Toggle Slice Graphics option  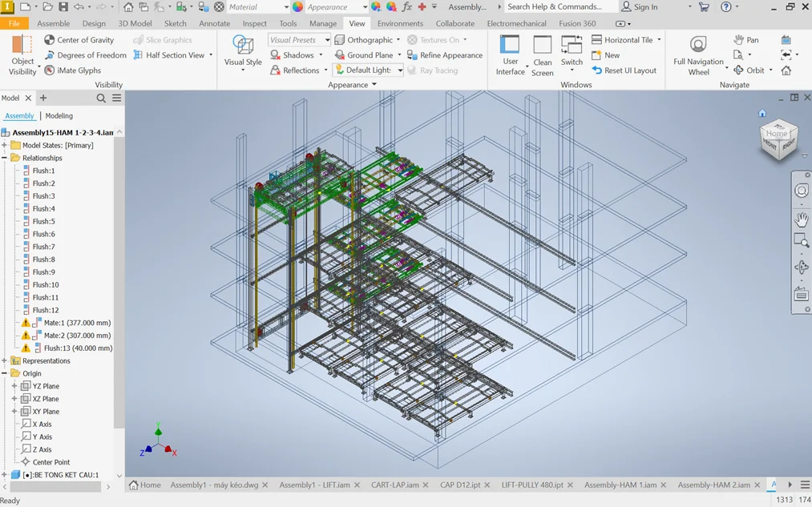click(x=163, y=40)
